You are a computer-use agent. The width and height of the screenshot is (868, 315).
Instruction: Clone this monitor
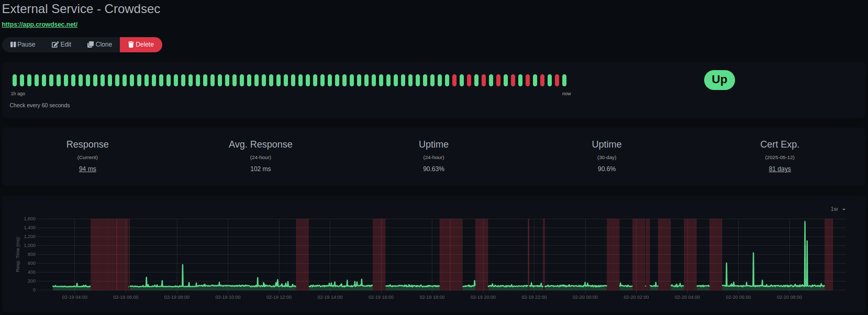point(99,44)
